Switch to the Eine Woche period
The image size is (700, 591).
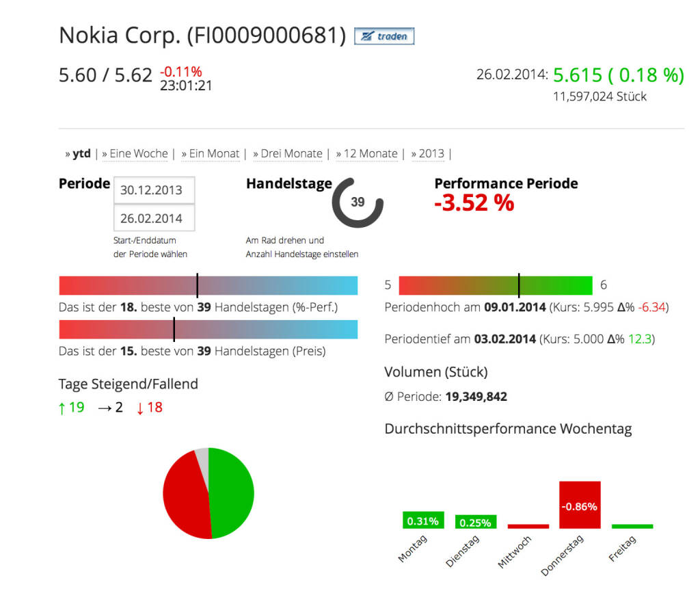pos(138,153)
